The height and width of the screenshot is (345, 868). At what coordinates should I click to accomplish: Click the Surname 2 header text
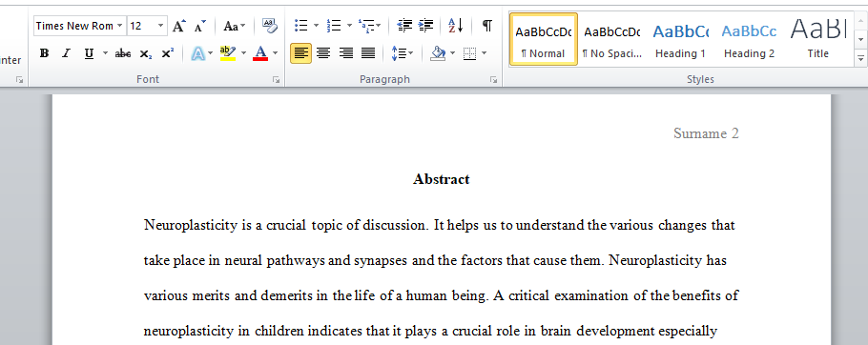point(706,133)
